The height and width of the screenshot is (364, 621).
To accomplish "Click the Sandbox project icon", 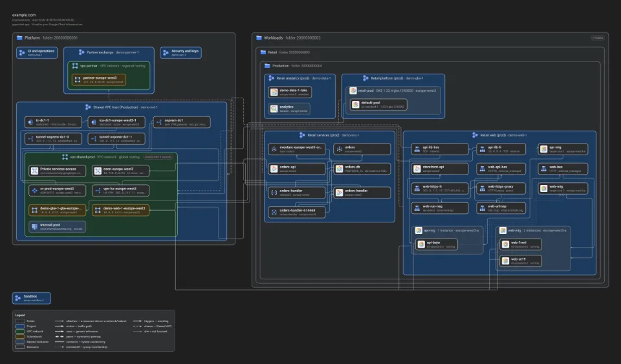I will [18, 298].
